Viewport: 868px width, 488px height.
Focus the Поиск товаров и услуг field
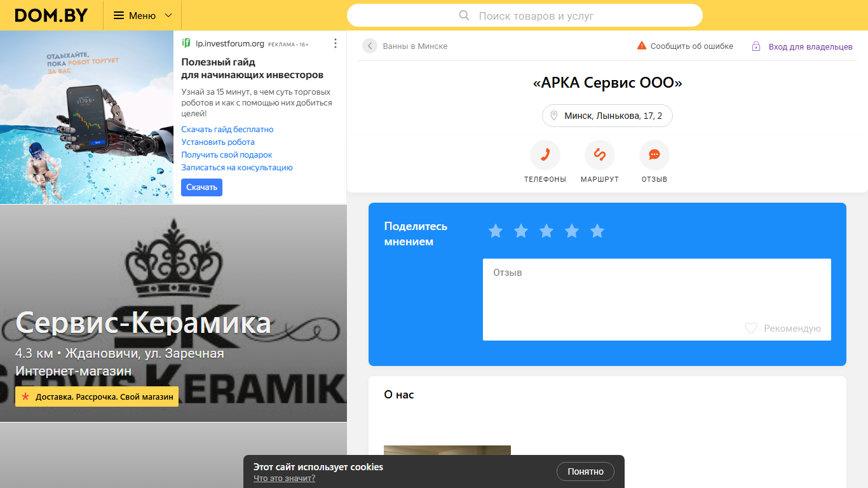coord(525,15)
